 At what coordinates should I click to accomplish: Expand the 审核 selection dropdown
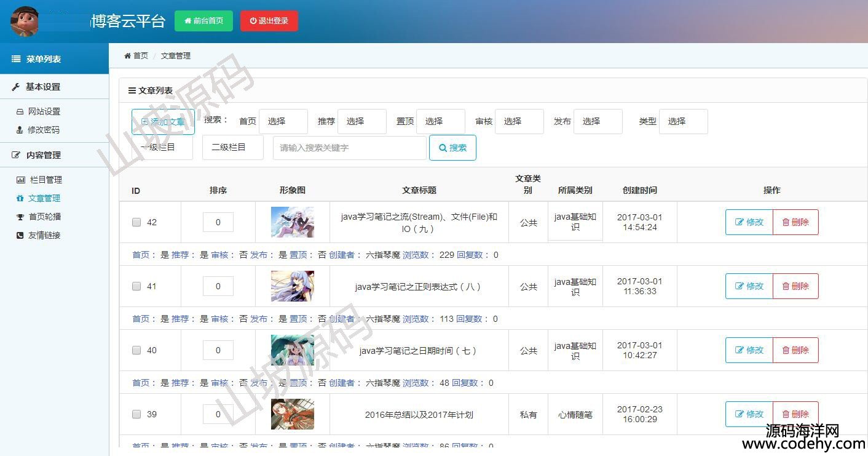519,122
